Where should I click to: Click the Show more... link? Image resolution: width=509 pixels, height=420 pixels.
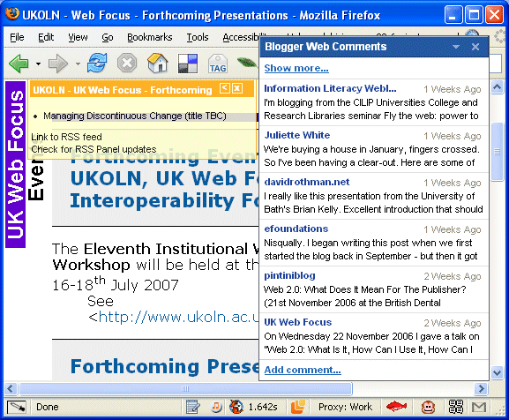[x=296, y=68]
